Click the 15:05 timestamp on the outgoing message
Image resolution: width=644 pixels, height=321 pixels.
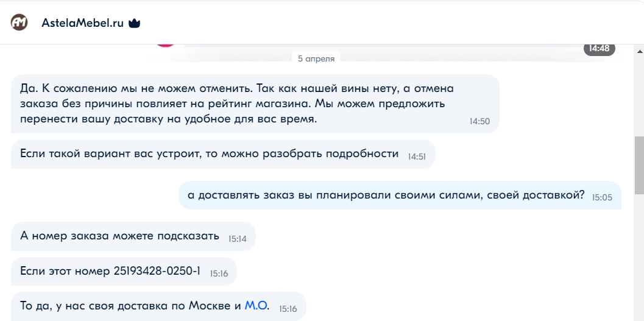pyautogui.click(x=602, y=198)
